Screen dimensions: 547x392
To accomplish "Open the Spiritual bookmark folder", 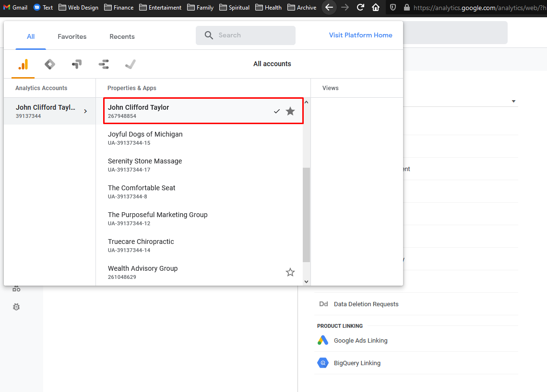I will (x=235, y=7).
